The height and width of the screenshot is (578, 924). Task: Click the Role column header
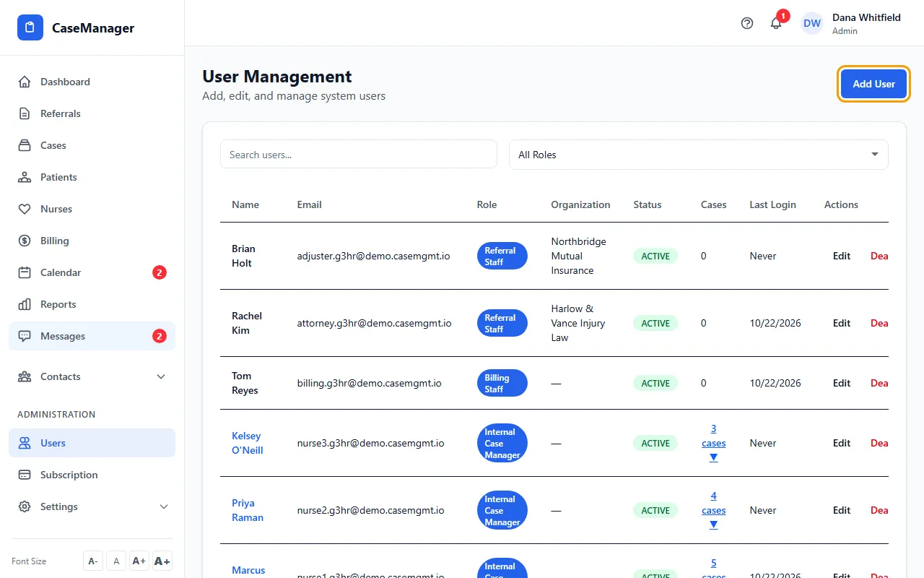[x=487, y=204]
